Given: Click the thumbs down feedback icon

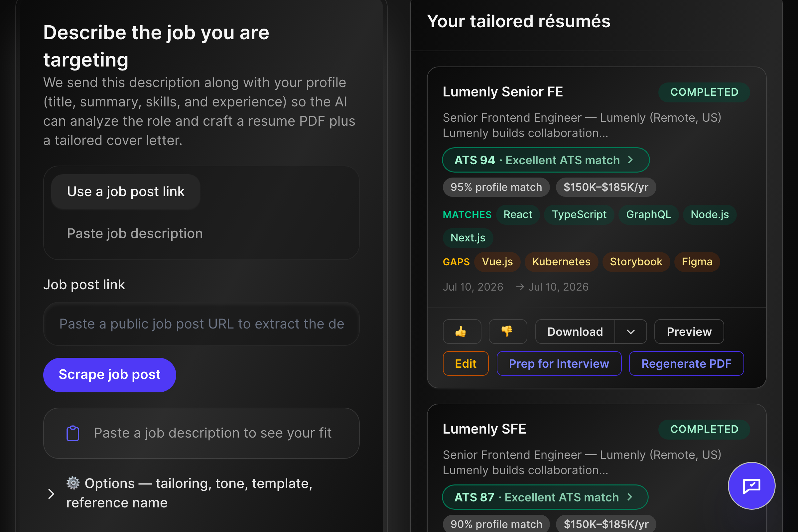Looking at the screenshot, I should point(508,332).
